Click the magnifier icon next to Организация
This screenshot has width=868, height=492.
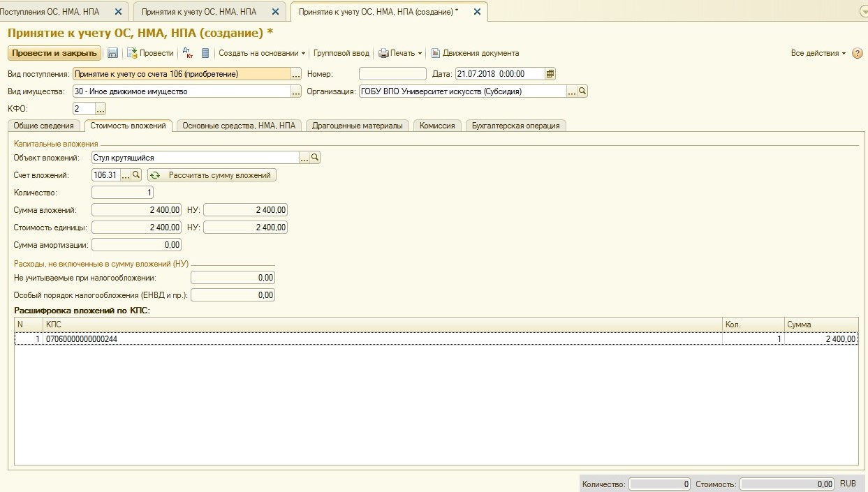coord(582,91)
